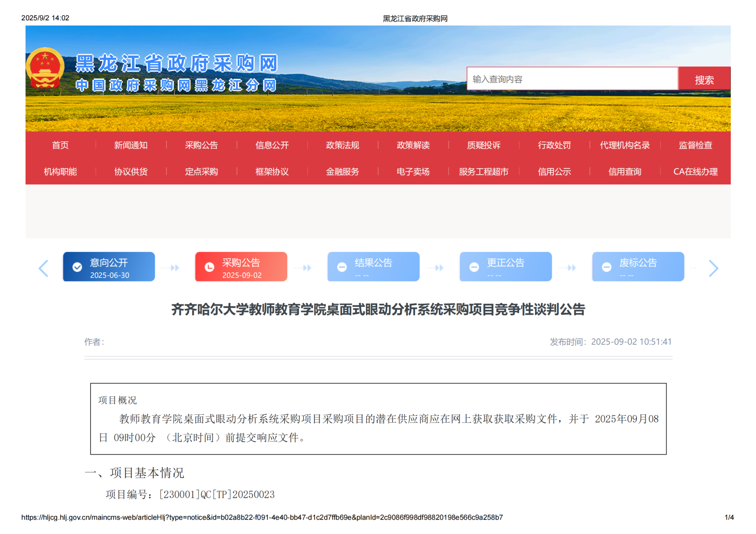Focus the 输入查询内容 search field
Image resolution: width=756 pixels, height=534 pixels.
[572, 79]
